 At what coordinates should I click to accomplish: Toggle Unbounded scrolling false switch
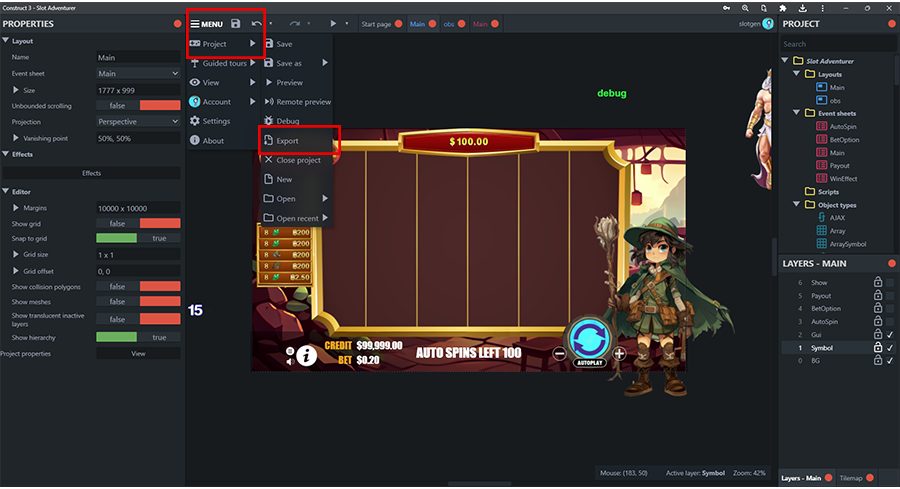(138, 106)
